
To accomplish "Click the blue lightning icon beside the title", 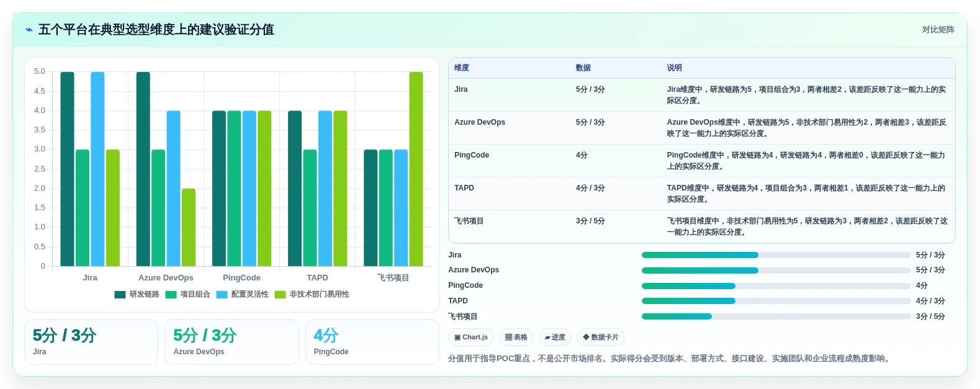I will (29, 30).
